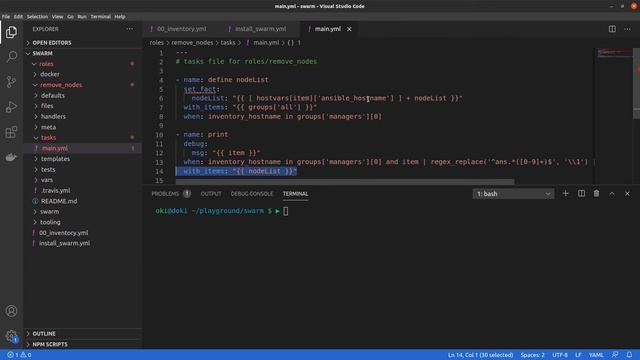
Task: Open README.md in the explorer
Action: 83,201
